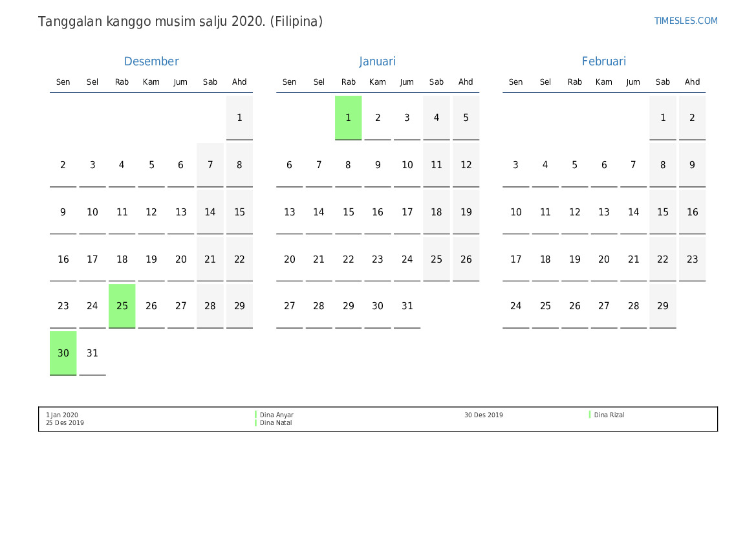
Task: Select the 30 Des 2019 legend date
Action: (483, 415)
